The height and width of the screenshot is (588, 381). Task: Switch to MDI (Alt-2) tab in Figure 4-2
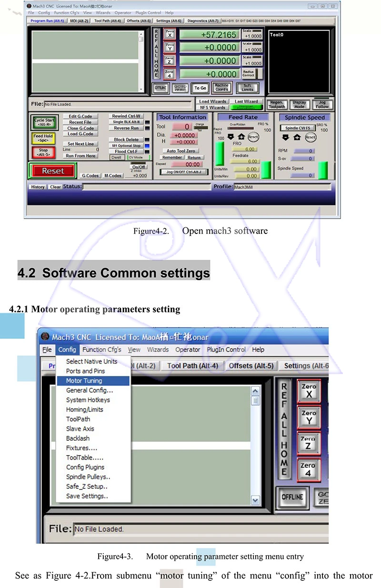[79, 21]
